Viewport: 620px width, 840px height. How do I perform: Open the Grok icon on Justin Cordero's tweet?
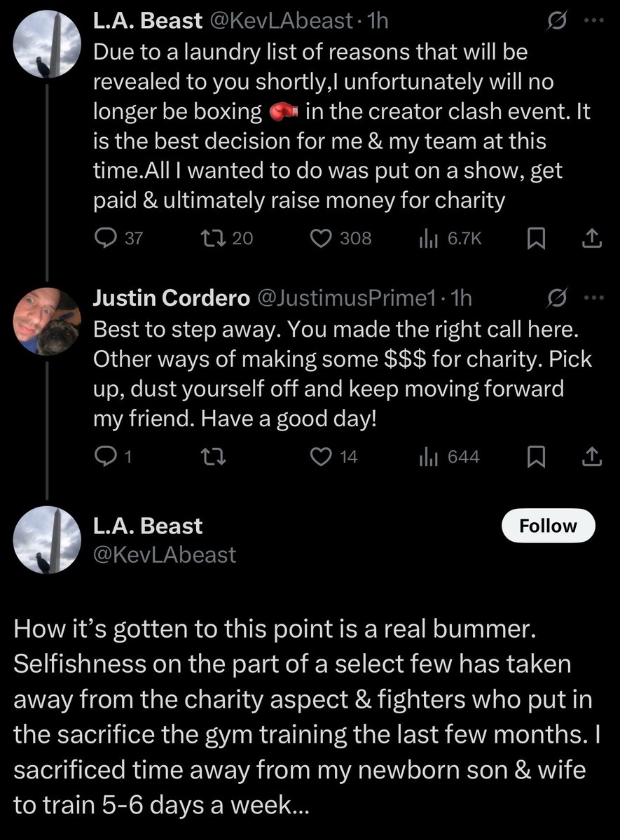pyautogui.click(x=557, y=299)
